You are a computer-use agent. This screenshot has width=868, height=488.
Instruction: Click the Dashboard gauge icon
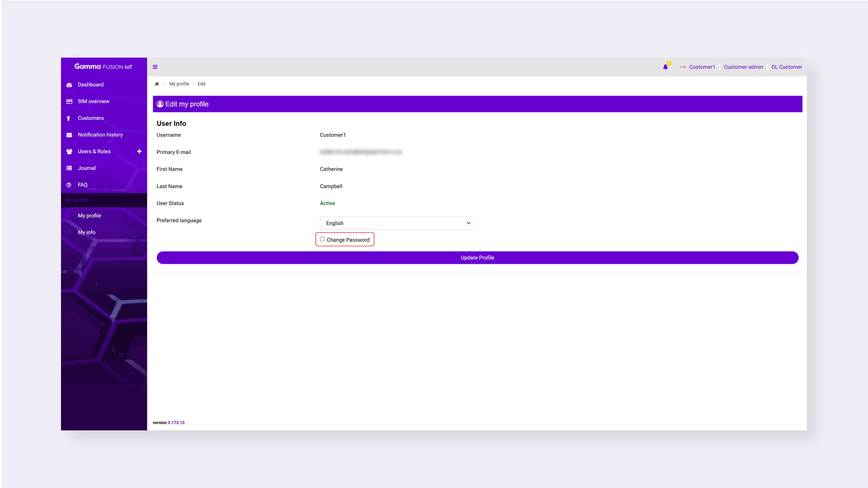click(x=69, y=85)
